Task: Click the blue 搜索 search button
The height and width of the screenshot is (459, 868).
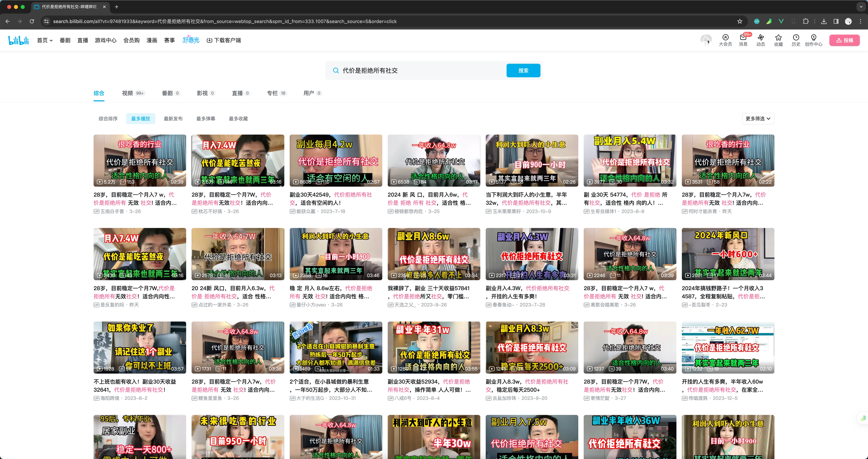Action: pos(523,71)
